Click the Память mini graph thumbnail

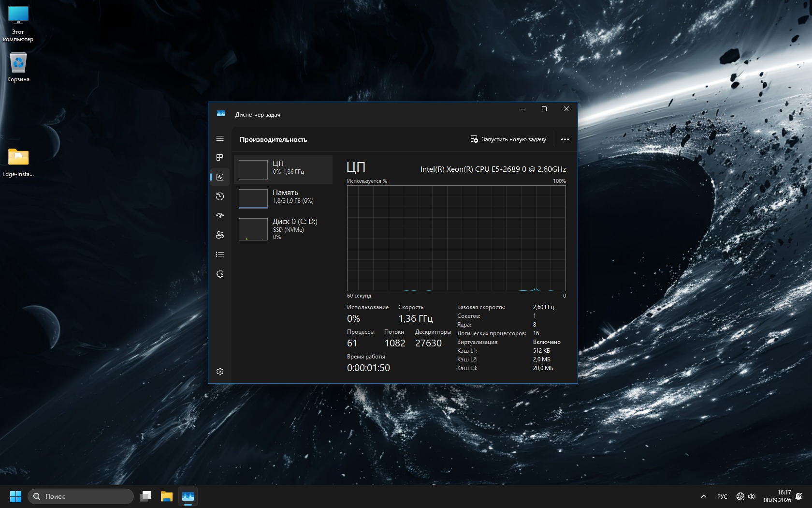(253, 199)
